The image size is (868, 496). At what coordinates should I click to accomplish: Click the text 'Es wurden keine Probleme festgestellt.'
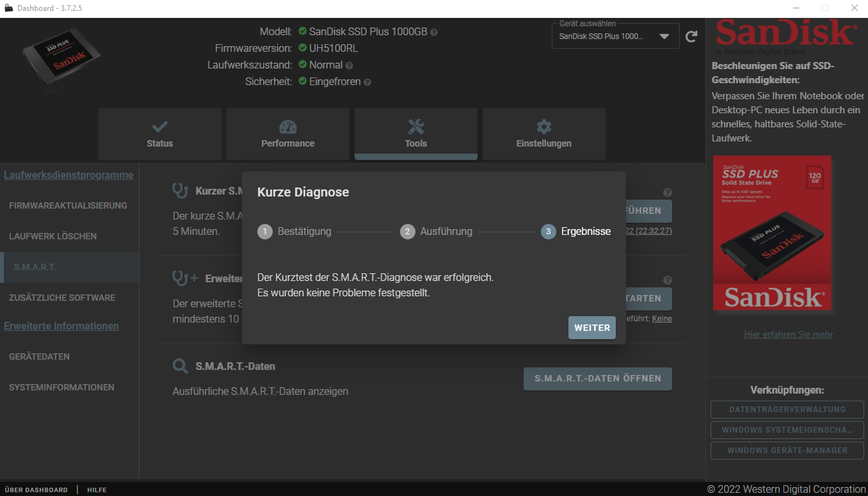pos(344,293)
